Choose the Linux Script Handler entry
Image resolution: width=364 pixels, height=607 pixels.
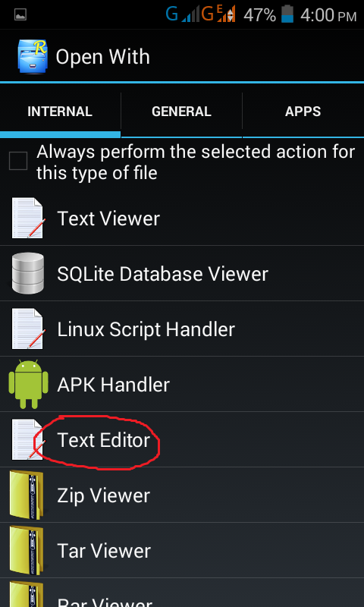[x=182, y=329]
